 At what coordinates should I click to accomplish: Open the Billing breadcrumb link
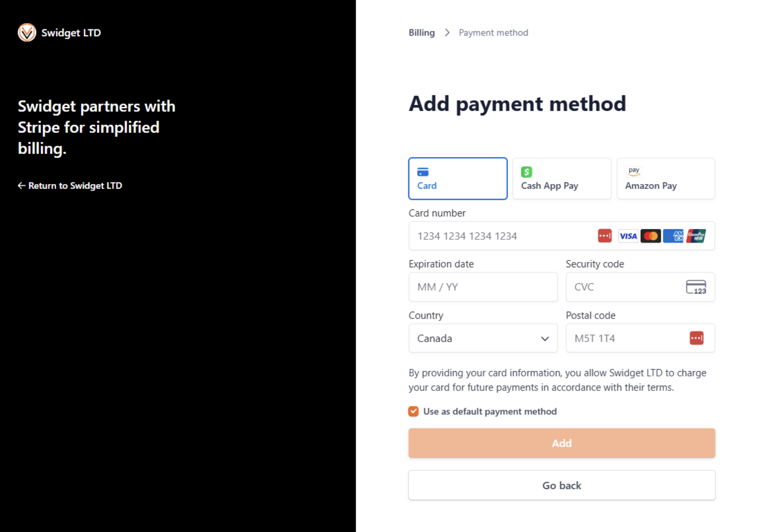[421, 33]
